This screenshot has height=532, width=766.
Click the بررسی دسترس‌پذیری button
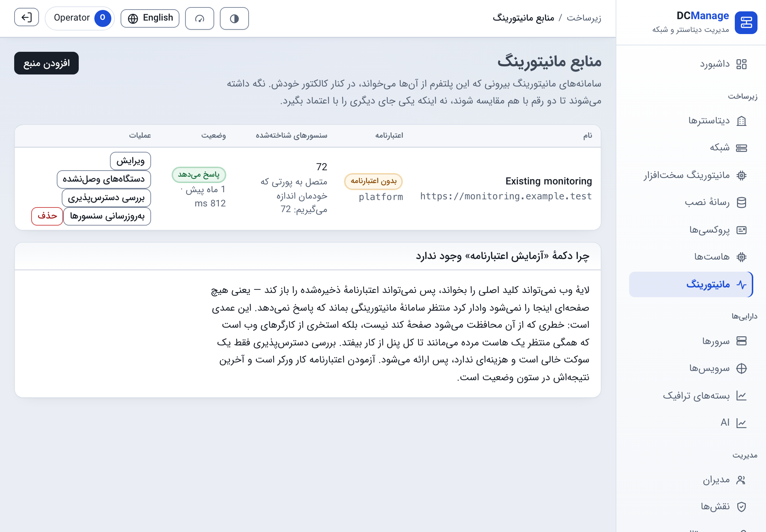point(106,198)
